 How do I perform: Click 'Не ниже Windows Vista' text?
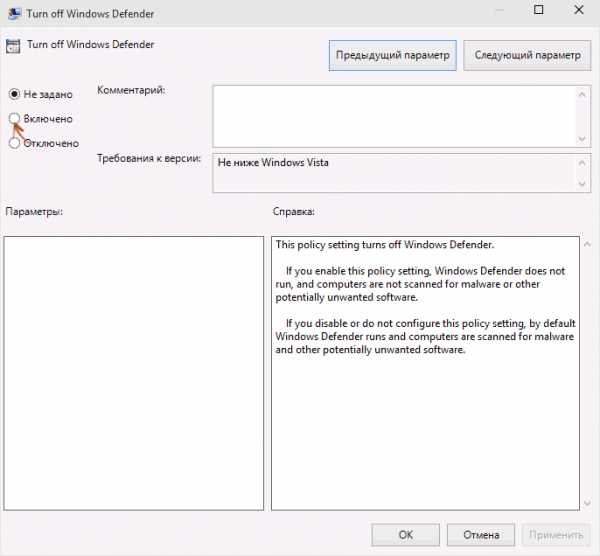(273, 163)
